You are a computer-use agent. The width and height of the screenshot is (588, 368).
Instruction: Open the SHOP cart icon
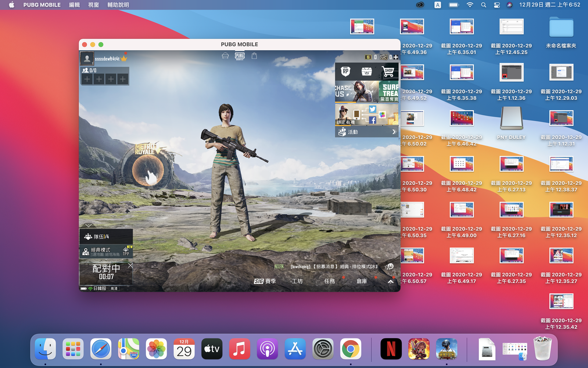point(388,71)
